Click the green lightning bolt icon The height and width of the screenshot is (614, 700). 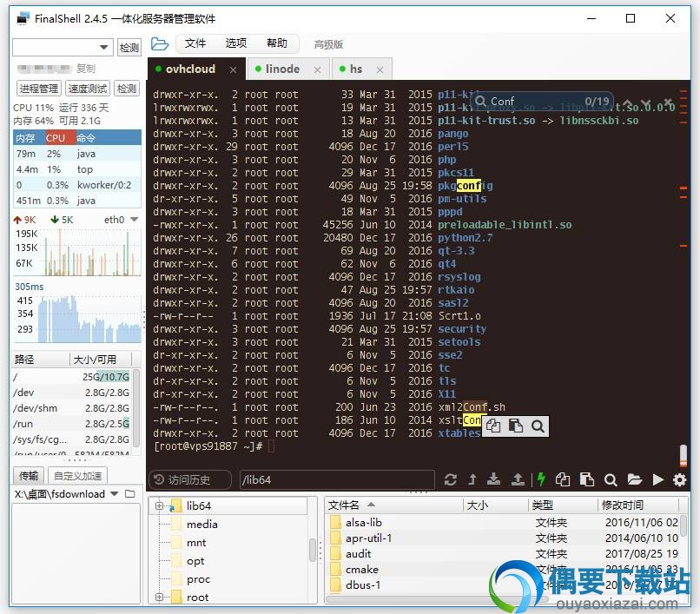tap(541, 479)
